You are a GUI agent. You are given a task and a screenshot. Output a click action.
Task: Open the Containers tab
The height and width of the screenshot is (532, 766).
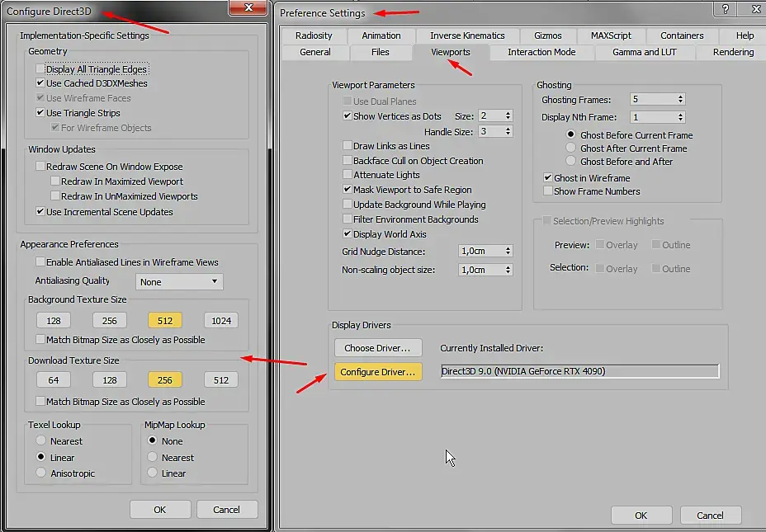[682, 35]
